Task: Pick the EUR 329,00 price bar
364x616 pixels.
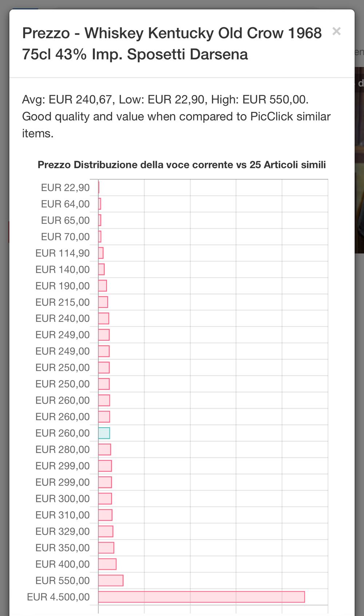Action: pyautogui.click(x=106, y=531)
